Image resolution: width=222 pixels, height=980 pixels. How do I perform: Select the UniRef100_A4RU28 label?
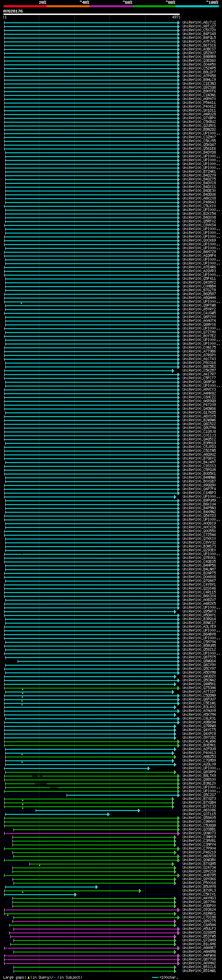(x=199, y=114)
